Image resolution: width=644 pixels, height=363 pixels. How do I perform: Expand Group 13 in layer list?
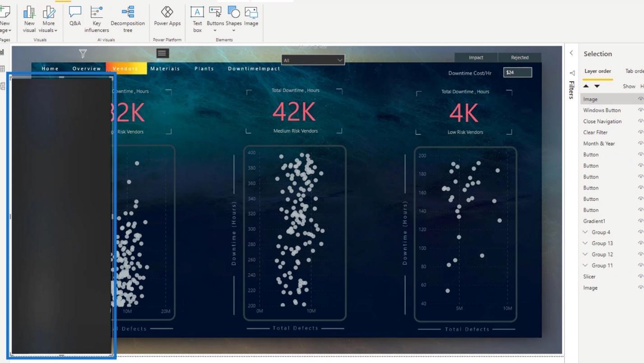point(586,243)
